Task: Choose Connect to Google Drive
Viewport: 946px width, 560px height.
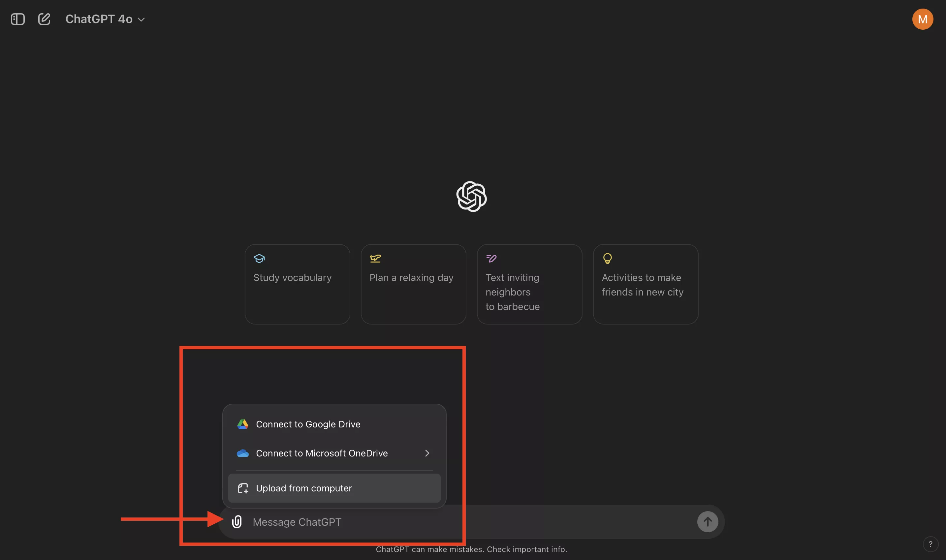Action: [x=334, y=424]
